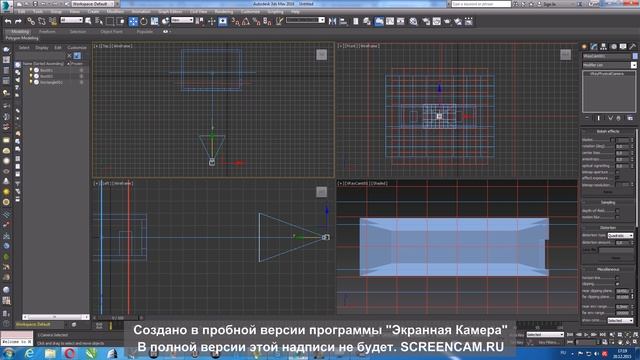The image size is (640, 360).
Task: Open the distortion type dropdown
Action: 620,236
